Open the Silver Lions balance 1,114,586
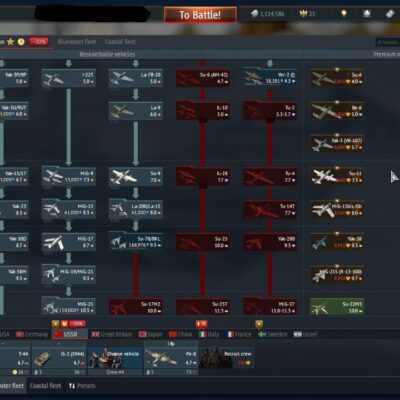 268,14
